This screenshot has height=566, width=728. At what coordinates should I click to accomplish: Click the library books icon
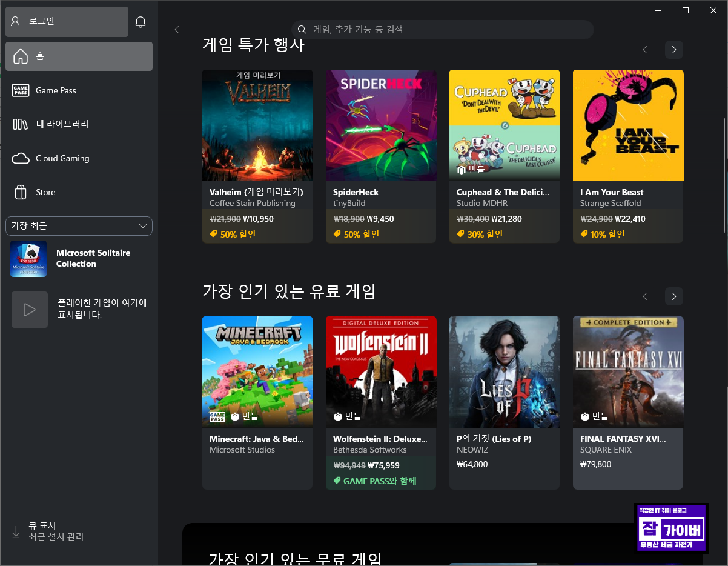(x=21, y=124)
